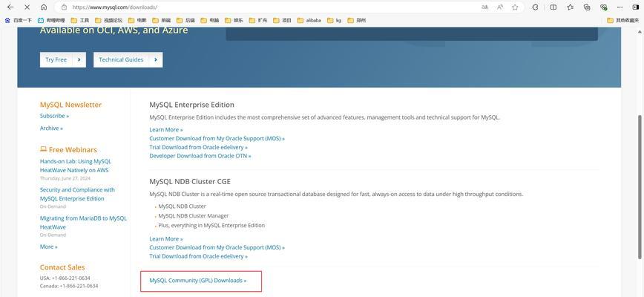Screen dimensions: 644x297
Task: Click the More » webinars link
Action: [x=48, y=247]
